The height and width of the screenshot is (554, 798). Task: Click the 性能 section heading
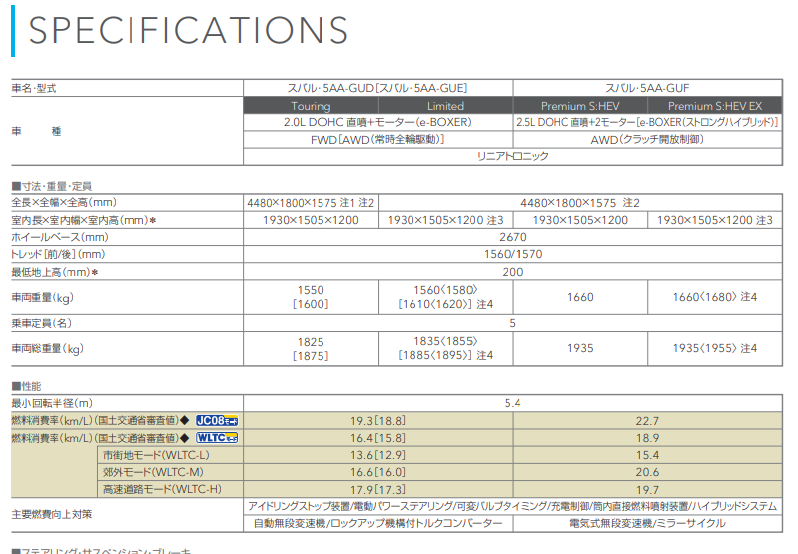pyautogui.click(x=26, y=386)
